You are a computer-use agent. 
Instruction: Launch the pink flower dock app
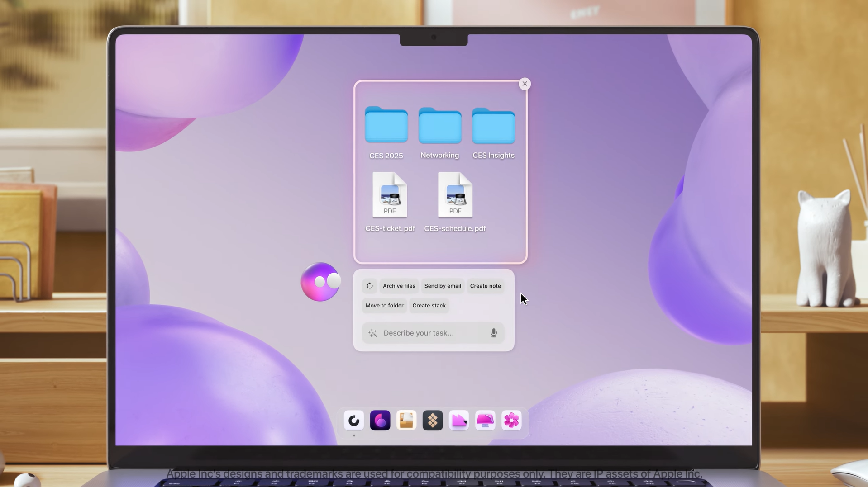click(511, 421)
